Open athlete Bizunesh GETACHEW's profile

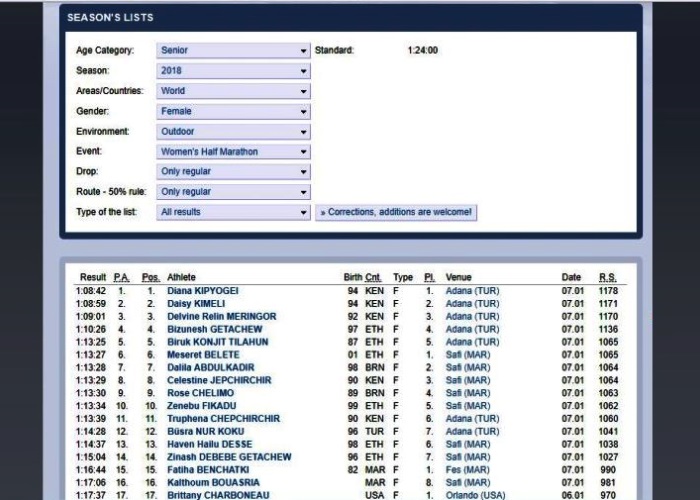(214, 329)
